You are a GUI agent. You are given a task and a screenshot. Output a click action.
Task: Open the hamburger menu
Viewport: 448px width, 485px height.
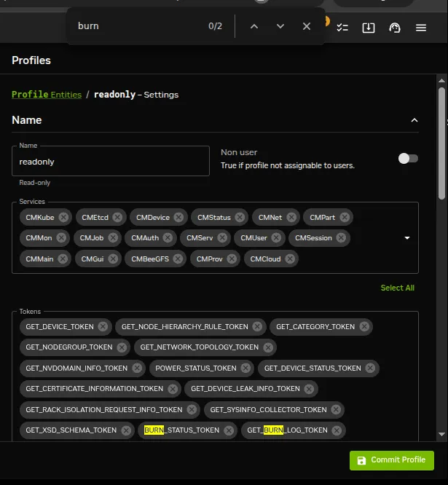pos(421,28)
